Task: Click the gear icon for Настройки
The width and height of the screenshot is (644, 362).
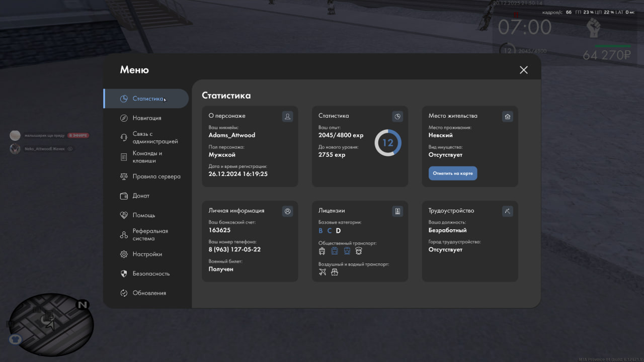Action: (x=124, y=254)
